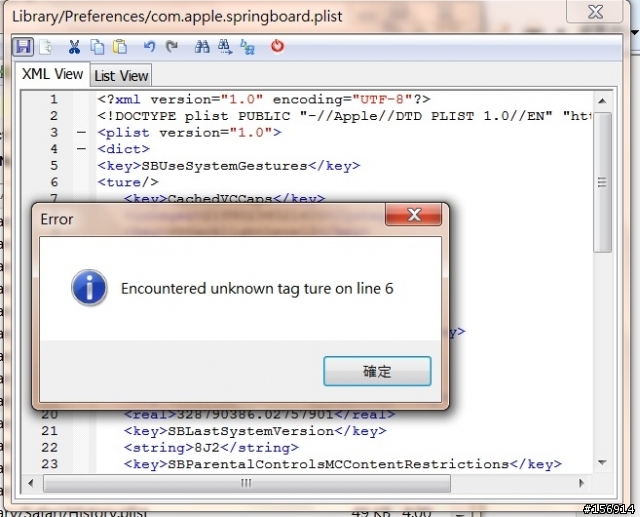The width and height of the screenshot is (640, 517).
Task: Collapse the dict tag on line 4
Action: pos(82,149)
